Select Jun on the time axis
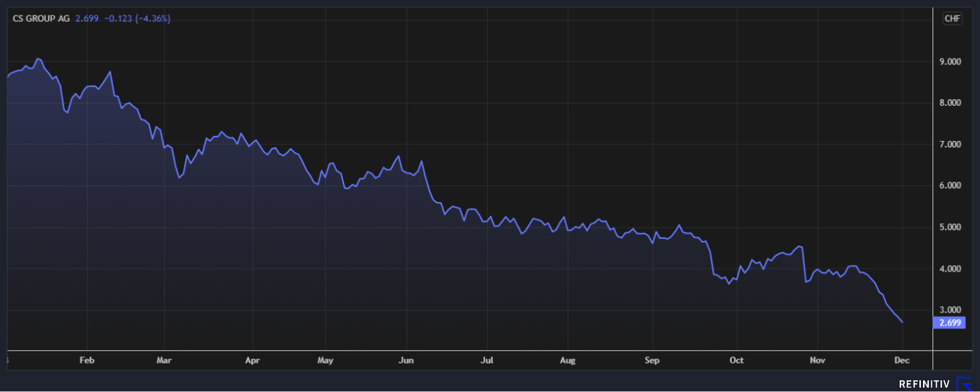Image resolution: width=980 pixels, height=392 pixels. pos(407,360)
